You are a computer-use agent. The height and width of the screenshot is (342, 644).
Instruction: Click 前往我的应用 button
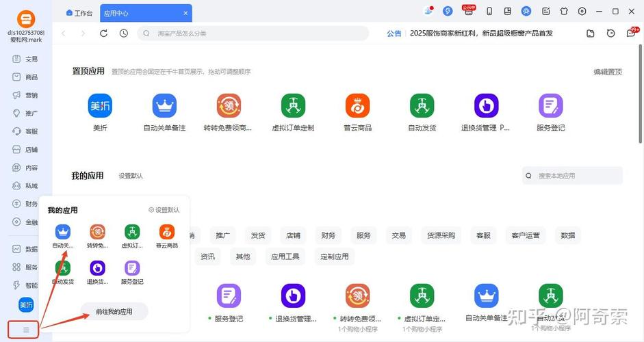(114, 312)
